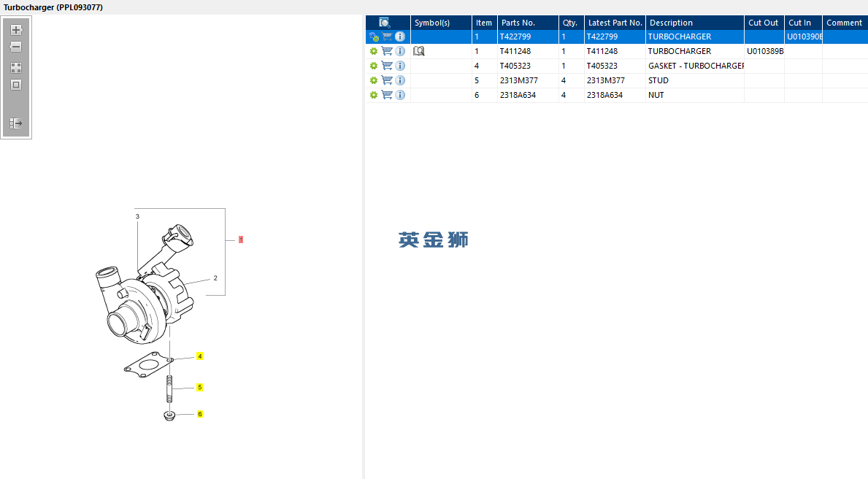Image resolution: width=868 pixels, height=479 pixels.
Task: Click the Cut In column header
Action: click(x=803, y=23)
